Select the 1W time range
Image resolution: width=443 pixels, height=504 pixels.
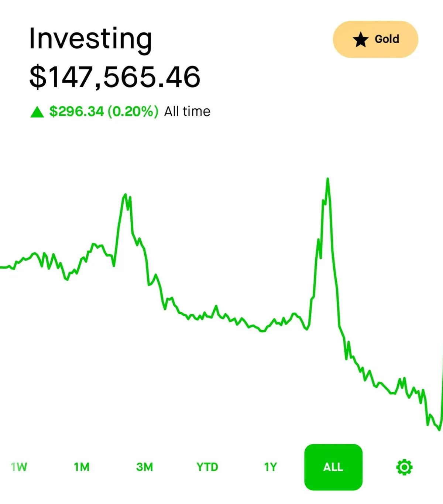click(19, 467)
